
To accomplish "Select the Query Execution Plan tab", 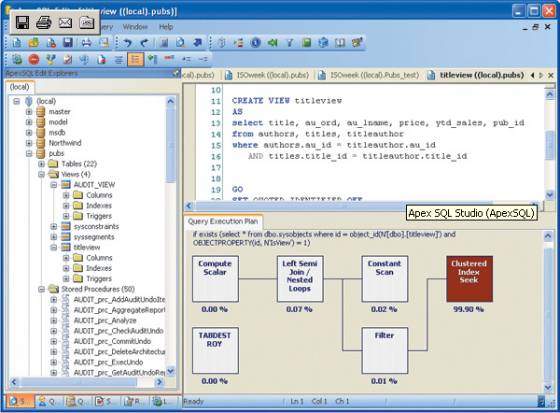I will click(x=223, y=222).
